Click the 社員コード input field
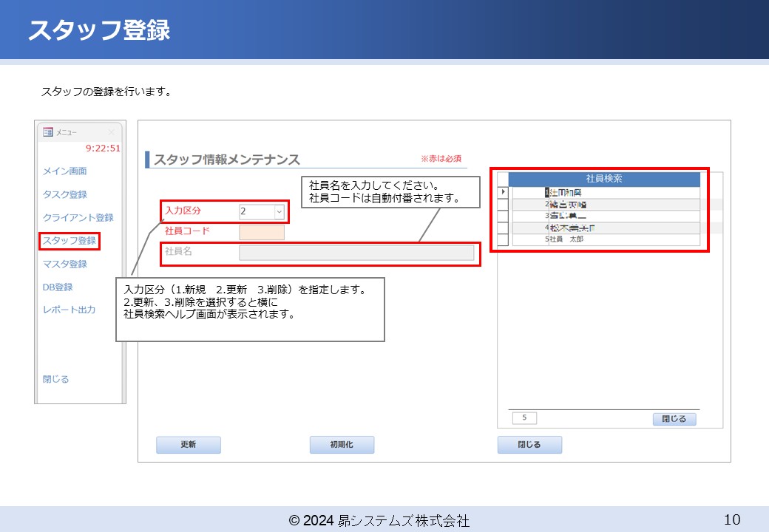 click(x=262, y=232)
